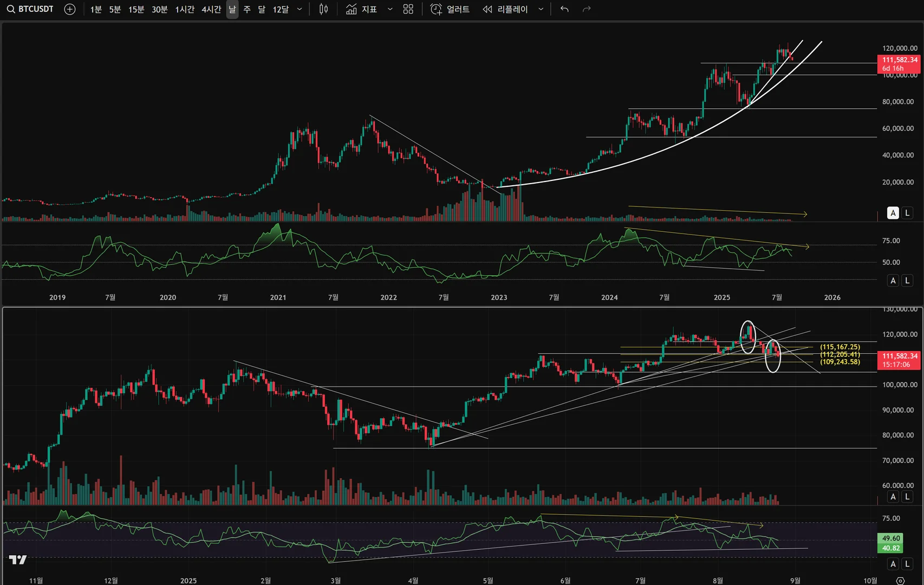
Task: Toggle auto scale A on upper price pane
Action: 893,213
